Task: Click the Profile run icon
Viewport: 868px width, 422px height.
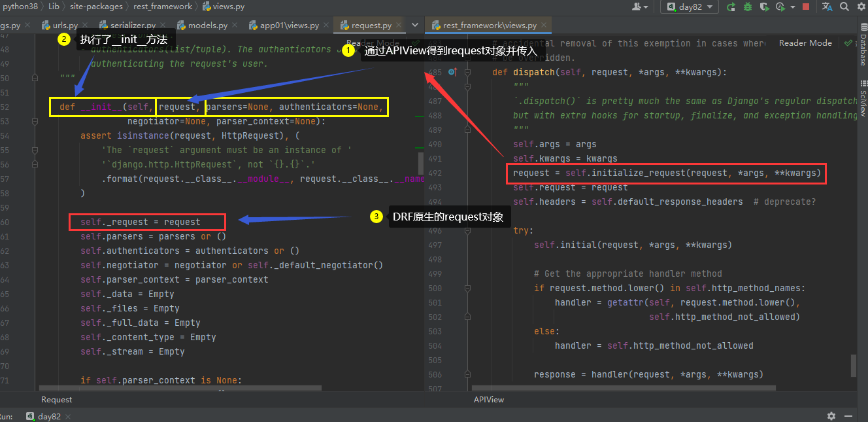Action: [780, 7]
